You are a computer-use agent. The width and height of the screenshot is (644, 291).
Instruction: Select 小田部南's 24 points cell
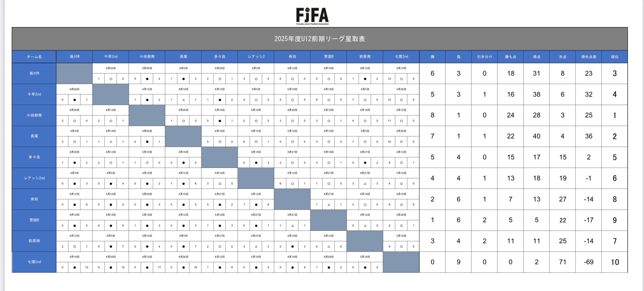510,115
